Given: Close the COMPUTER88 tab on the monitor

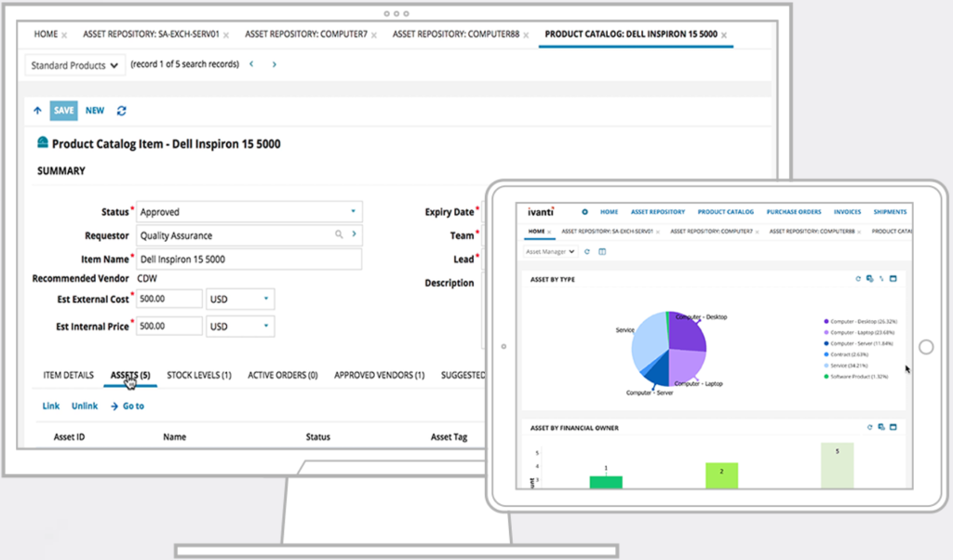Looking at the screenshot, I should tap(526, 35).
